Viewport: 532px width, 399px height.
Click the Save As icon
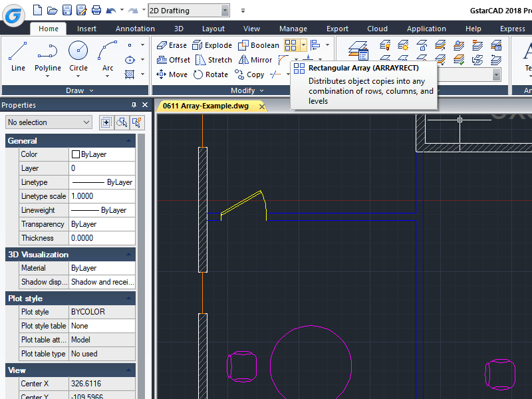coord(81,10)
